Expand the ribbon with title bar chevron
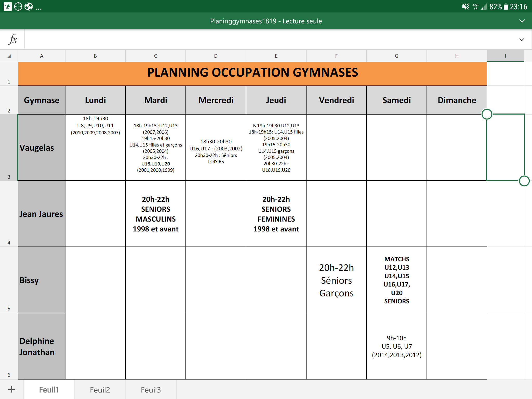The width and height of the screenshot is (532, 399). (x=522, y=21)
